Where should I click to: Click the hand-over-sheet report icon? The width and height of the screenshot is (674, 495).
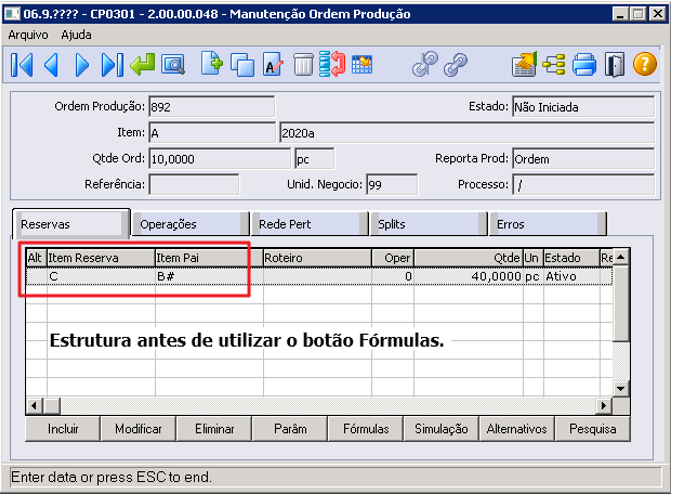(524, 64)
